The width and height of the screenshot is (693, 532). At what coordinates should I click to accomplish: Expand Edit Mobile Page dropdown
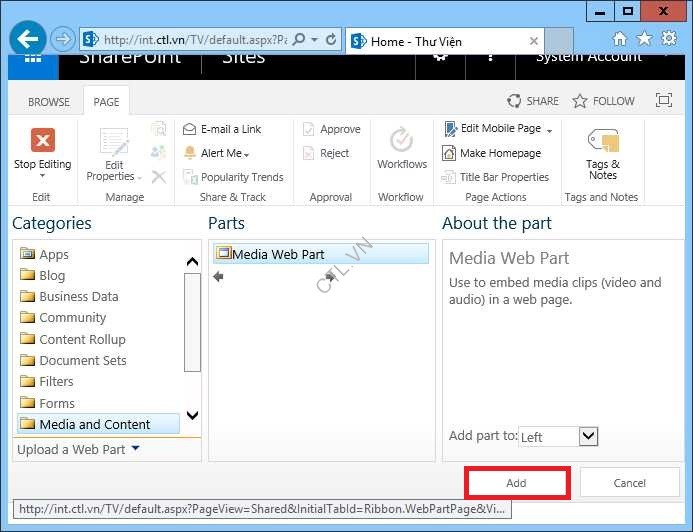pos(549,130)
